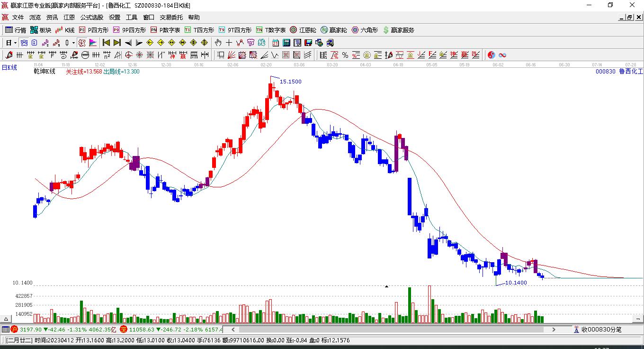Open the 赢家轮 tool

point(334,30)
